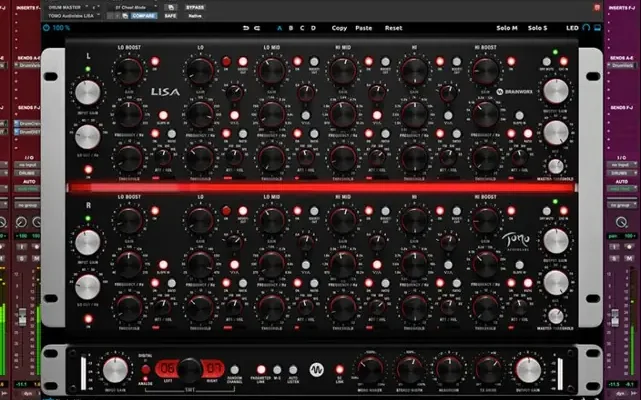This screenshot has height=400, width=641.
Task: Click the Plugin Alliance logo on bottom rack
Action: [x=318, y=369]
